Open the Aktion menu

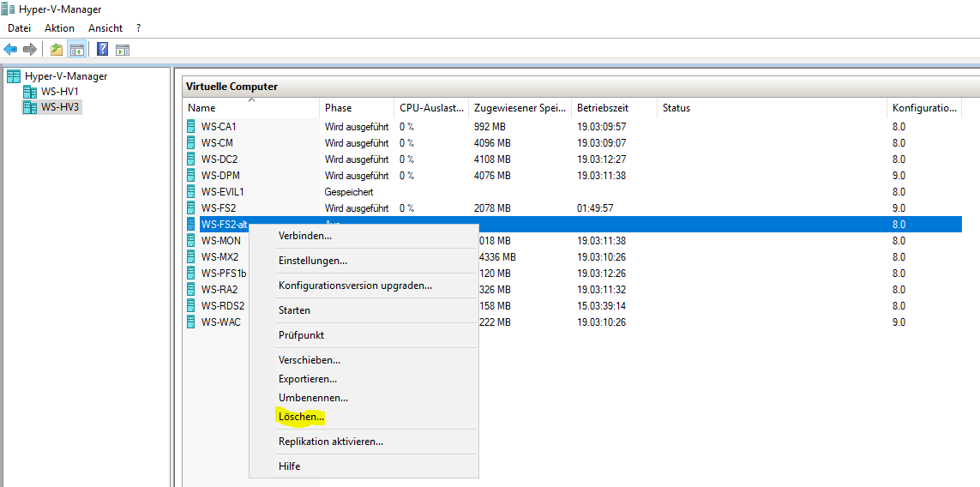pos(59,28)
